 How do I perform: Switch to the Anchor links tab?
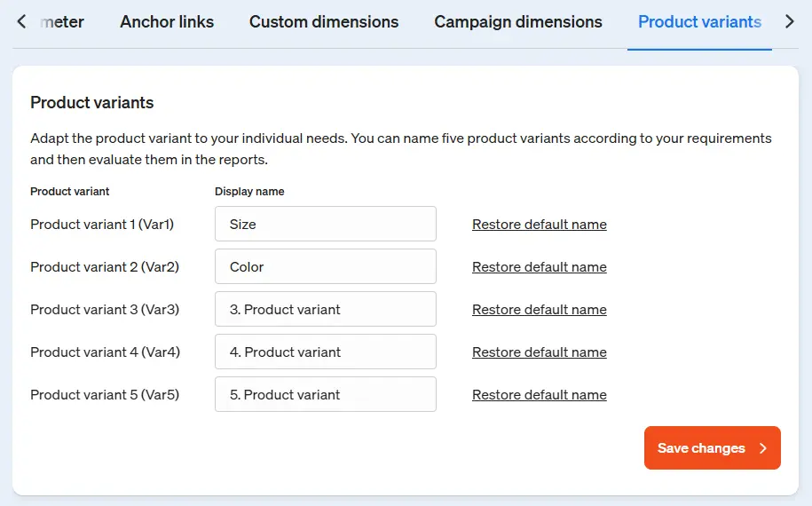coord(167,22)
